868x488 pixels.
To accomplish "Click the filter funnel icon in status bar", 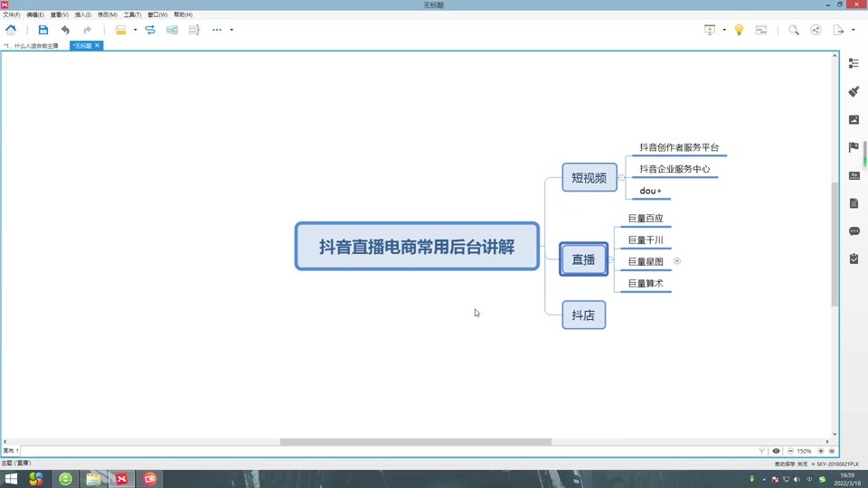I will [761, 451].
